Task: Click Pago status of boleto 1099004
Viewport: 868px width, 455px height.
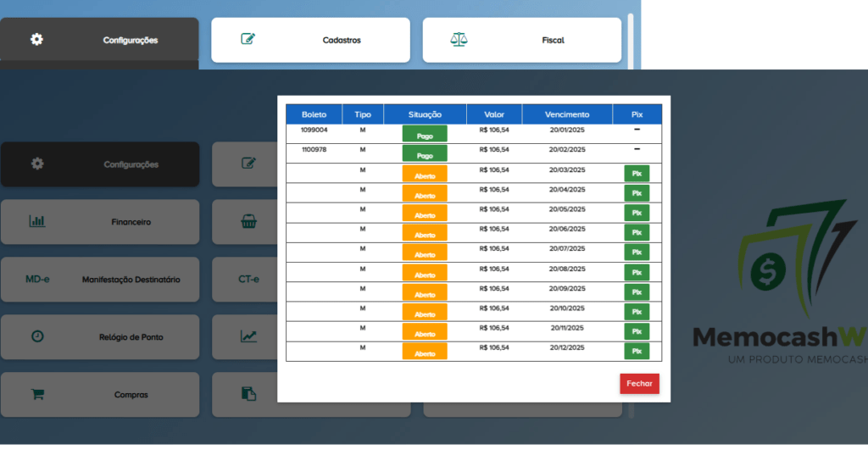Action: point(425,135)
